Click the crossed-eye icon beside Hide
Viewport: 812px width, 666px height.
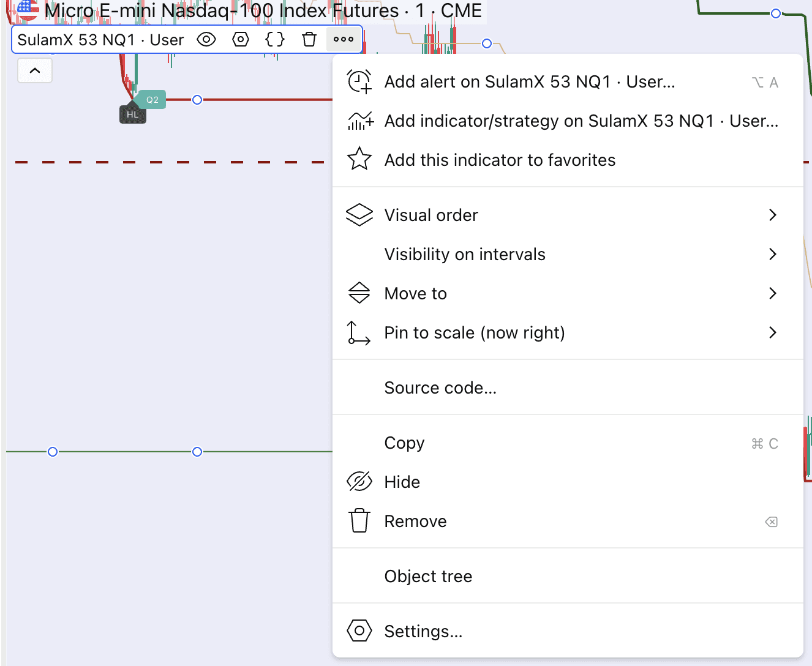[x=359, y=482]
